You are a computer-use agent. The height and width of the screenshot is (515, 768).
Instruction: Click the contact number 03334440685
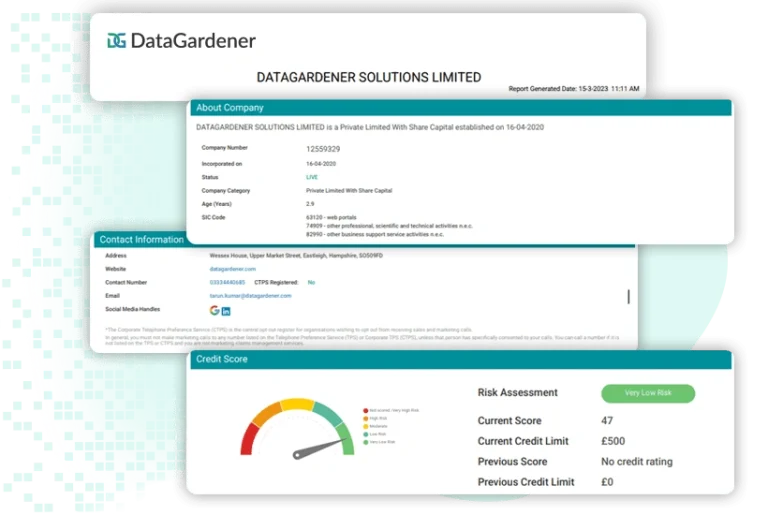(x=227, y=282)
